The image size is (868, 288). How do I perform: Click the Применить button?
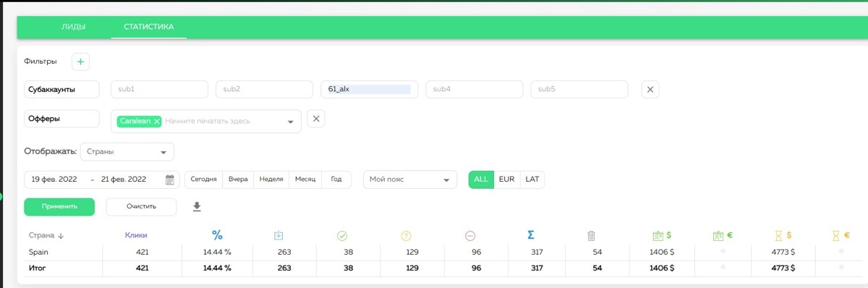59,207
